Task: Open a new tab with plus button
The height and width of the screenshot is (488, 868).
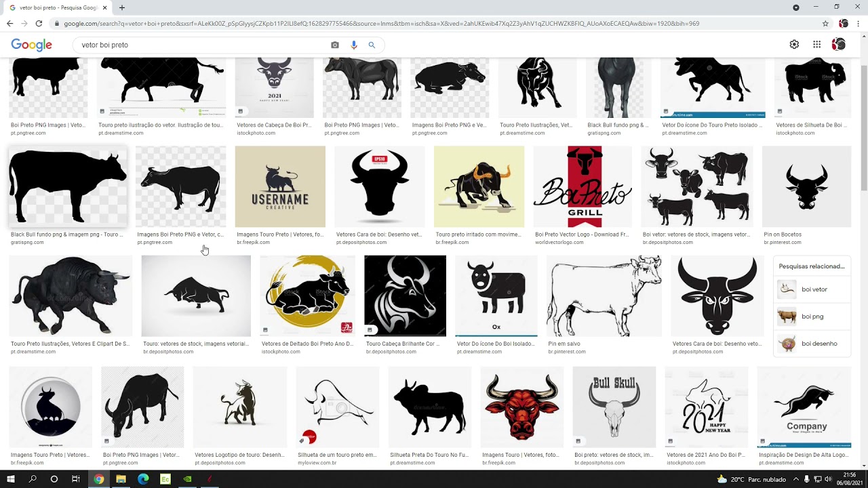Action: pyautogui.click(x=122, y=7)
